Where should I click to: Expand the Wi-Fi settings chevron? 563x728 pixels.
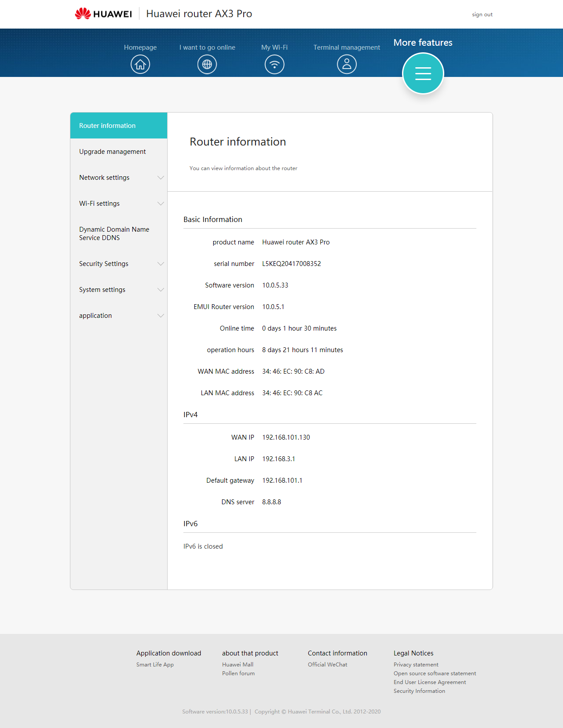click(x=161, y=204)
